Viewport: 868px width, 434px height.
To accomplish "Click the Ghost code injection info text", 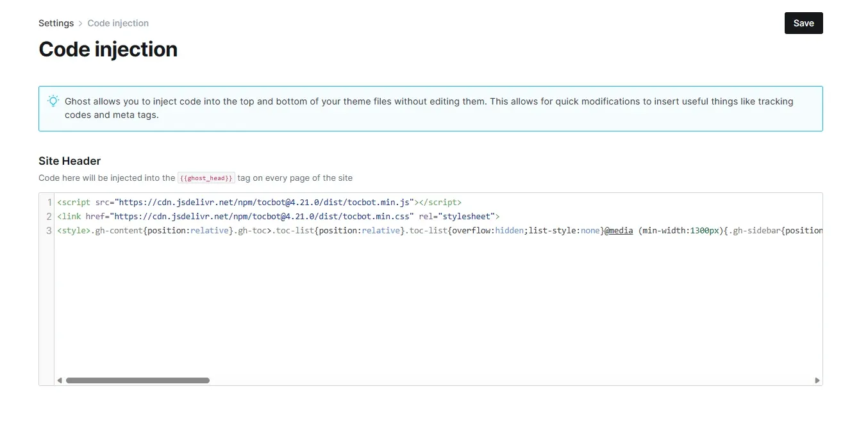I will (x=429, y=108).
